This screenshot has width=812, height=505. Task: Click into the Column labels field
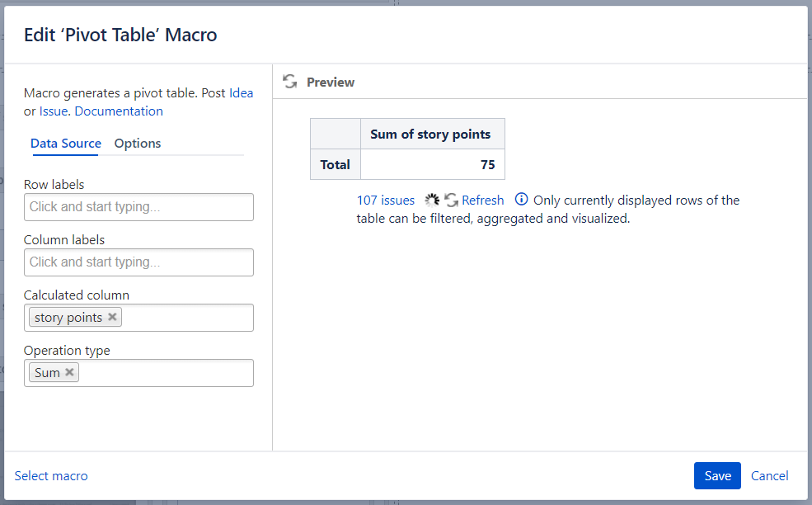(x=138, y=262)
